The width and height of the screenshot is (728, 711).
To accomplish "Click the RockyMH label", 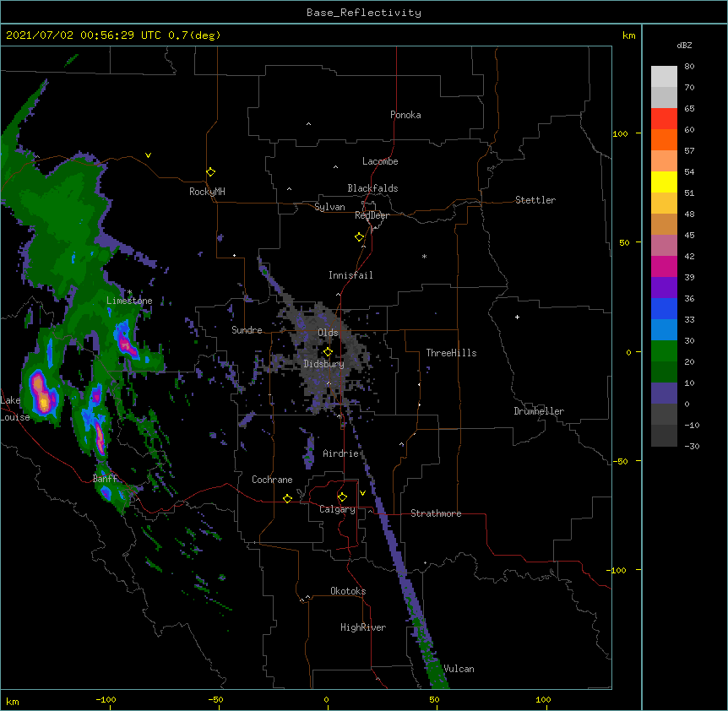I will [x=207, y=192].
